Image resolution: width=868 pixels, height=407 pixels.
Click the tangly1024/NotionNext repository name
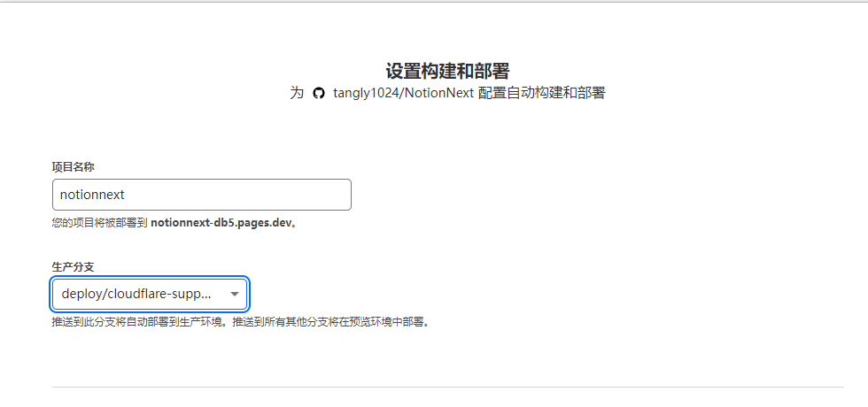pos(403,93)
